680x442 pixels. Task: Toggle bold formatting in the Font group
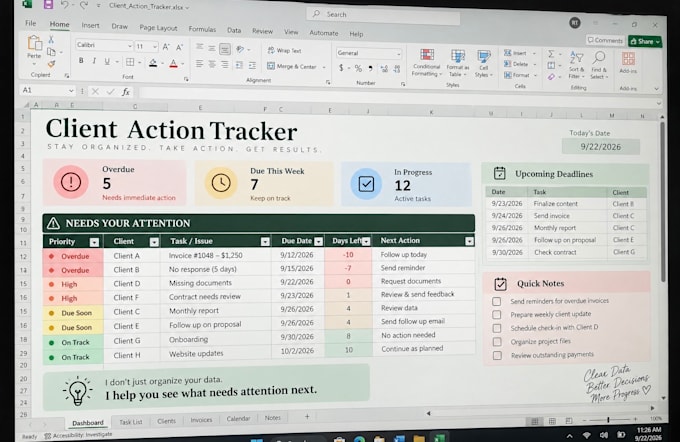[x=81, y=61]
